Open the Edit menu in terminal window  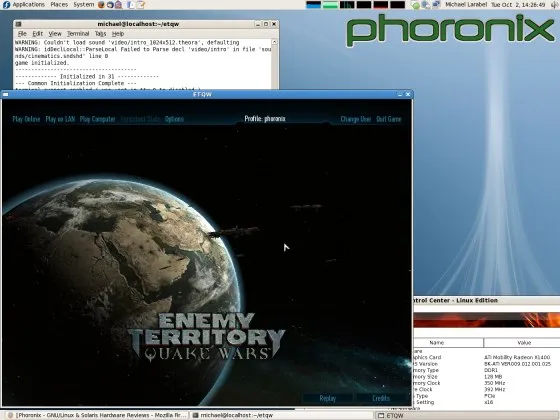pyautogui.click(x=38, y=34)
